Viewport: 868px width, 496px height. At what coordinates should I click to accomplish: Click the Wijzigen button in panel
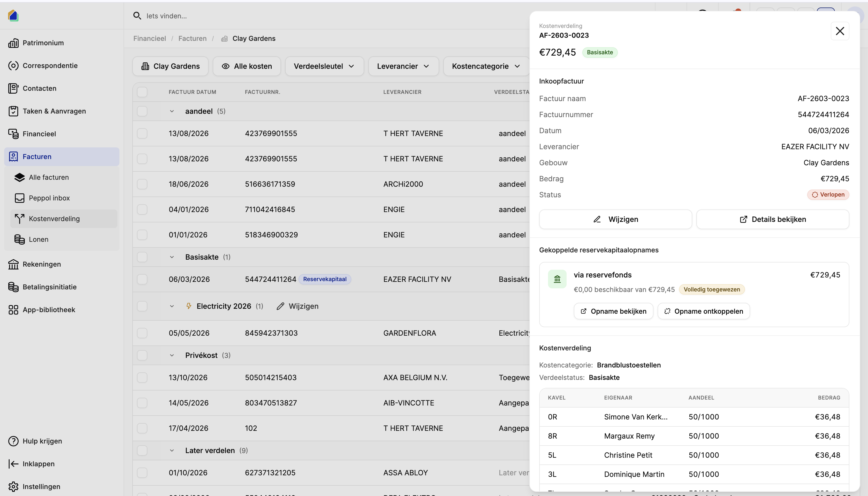pyautogui.click(x=615, y=219)
